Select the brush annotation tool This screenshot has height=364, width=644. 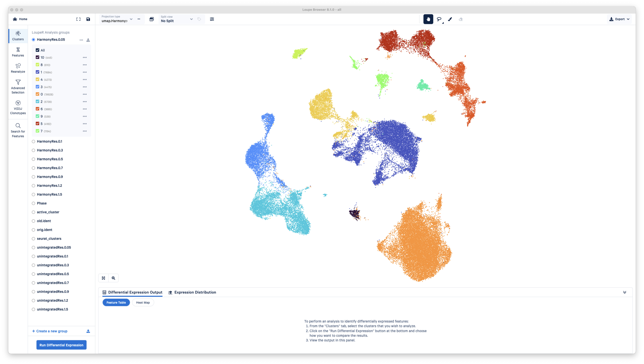click(450, 19)
